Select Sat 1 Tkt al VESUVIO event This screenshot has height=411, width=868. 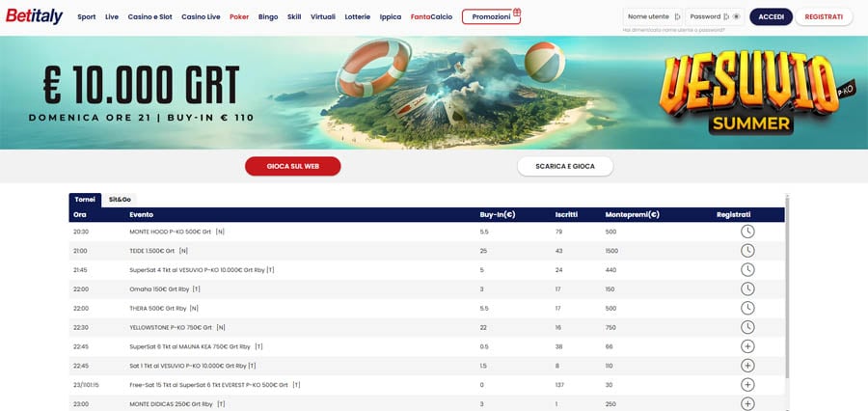click(x=193, y=366)
